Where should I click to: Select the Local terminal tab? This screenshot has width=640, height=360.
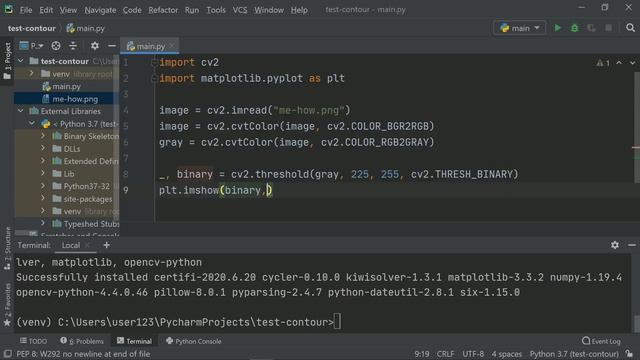point(71,245)
